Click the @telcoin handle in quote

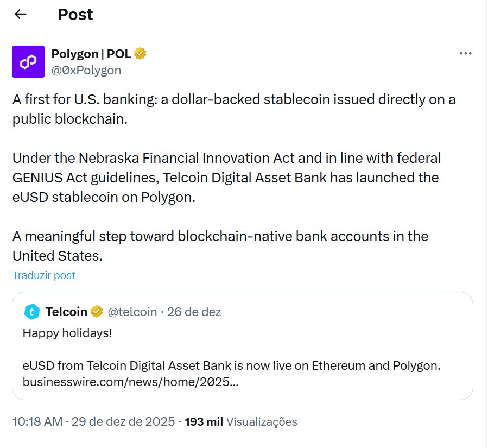point(132,312)
